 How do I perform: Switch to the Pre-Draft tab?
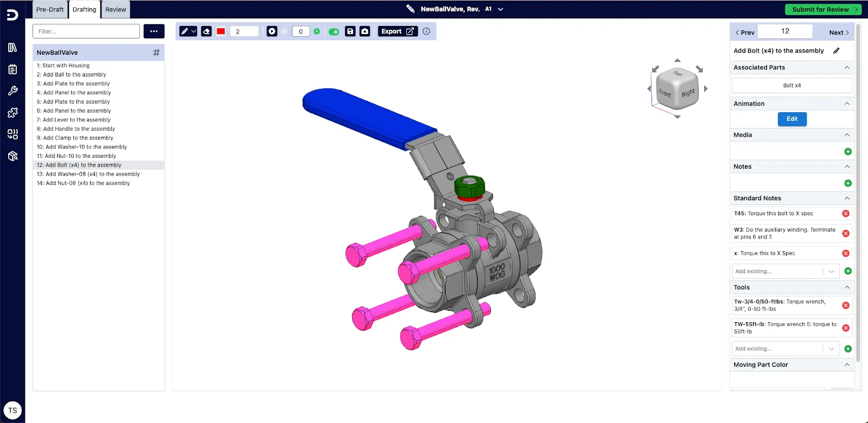coord(50,10)
